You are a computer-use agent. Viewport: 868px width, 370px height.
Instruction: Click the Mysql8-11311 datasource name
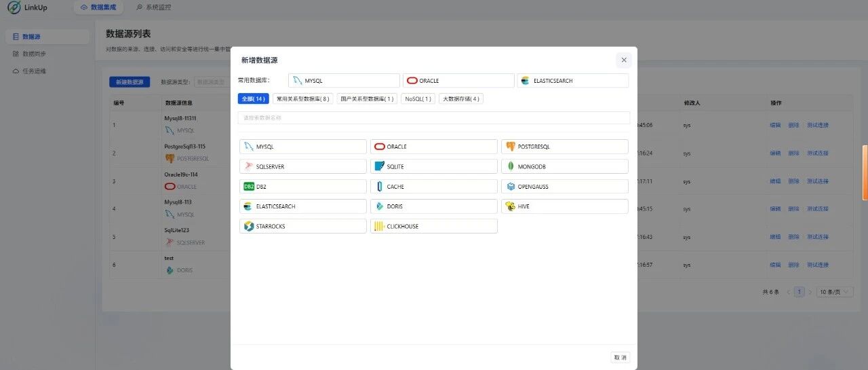180,118
